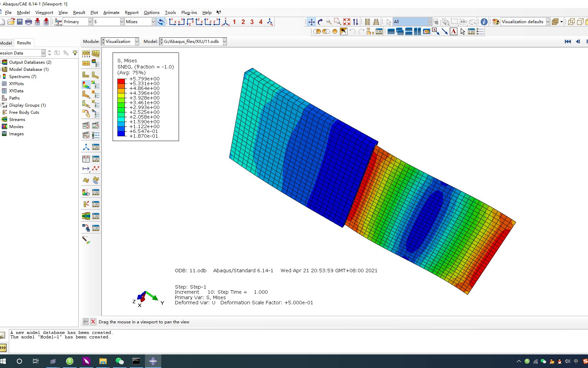
Task: Open the Module Visualization dropdown
Action: tap(136, 41)
